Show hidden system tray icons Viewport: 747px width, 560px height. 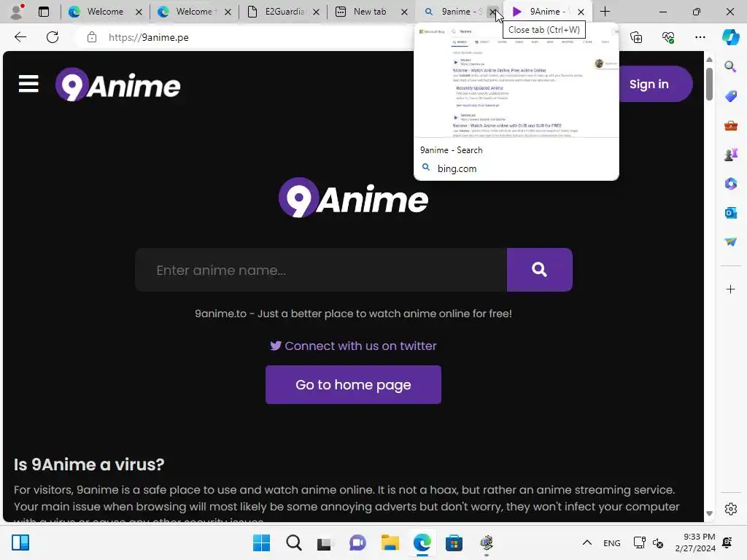[x=587, y=542]
